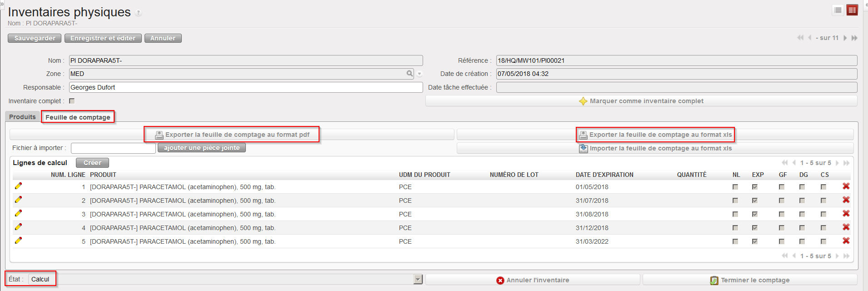The width and height of the screenshot is (868, 291).
Task: Remove line 1 with the red cross
Action: (x=846, y=186)
